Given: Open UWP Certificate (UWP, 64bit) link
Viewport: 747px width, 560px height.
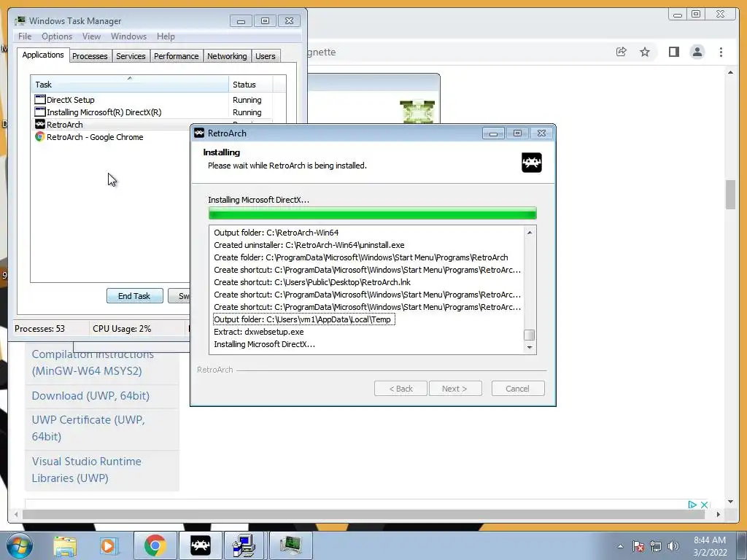Looking at the screenshot, I should click(88, 428).
